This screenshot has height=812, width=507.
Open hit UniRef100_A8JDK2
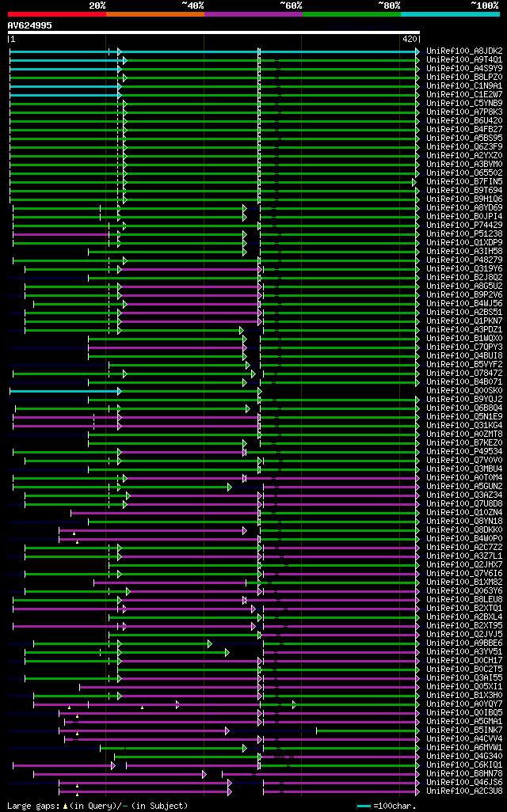click(464, 51)
